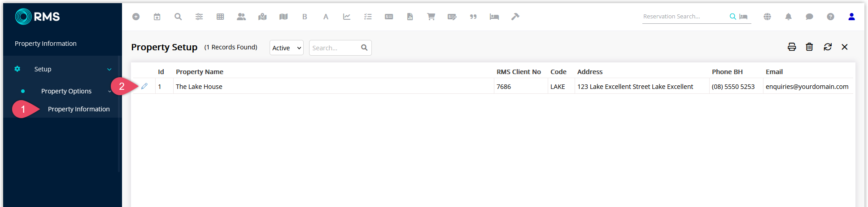Click the globe language icon
The width and height of the screenshot is (868, 207).
click(768, 17)
